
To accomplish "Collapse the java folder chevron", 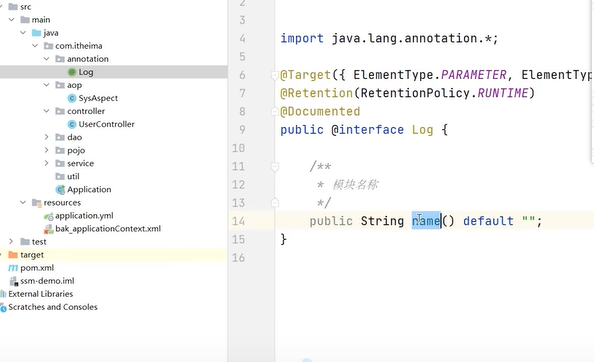I will (x=23, y=33).
